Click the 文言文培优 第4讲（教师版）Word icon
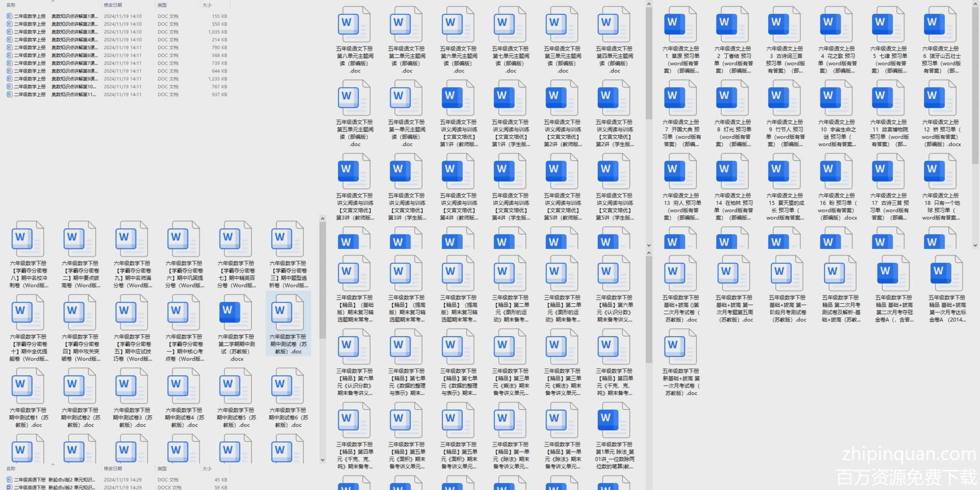 point(458,171)
